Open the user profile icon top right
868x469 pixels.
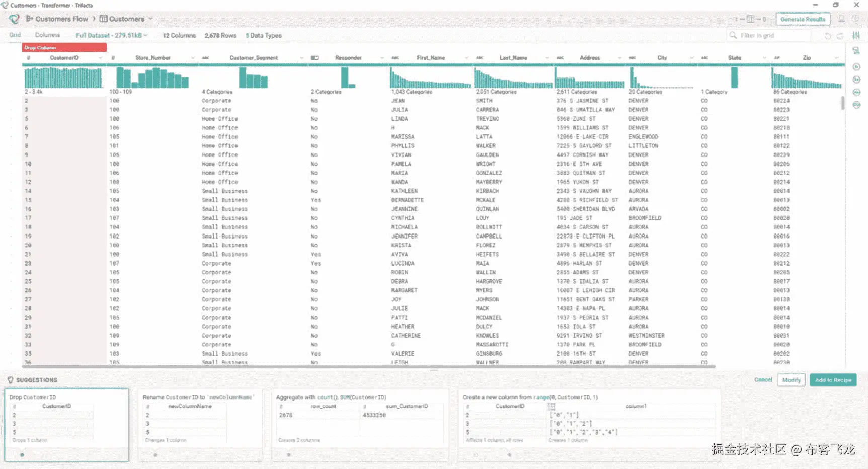[841, 19]
